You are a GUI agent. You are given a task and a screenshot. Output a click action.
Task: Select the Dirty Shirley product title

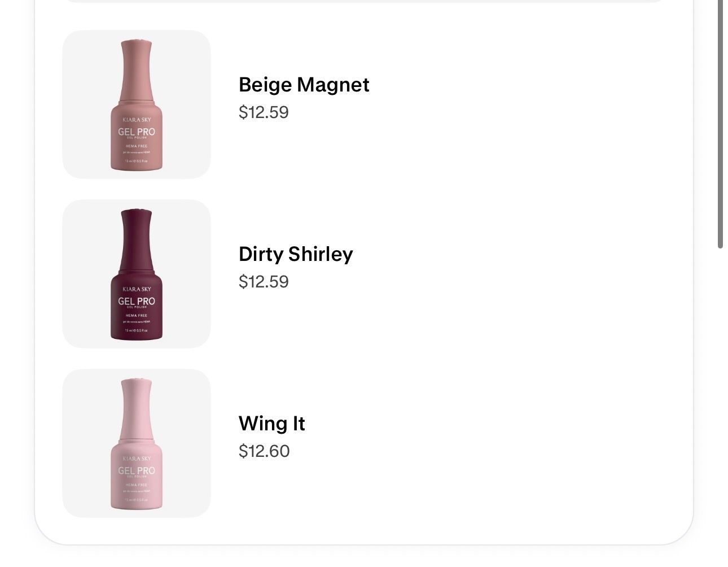coord(296,254)
